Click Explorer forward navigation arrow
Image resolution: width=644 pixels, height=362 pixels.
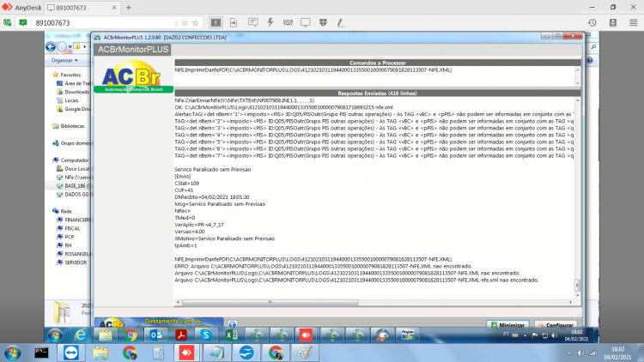62,47
